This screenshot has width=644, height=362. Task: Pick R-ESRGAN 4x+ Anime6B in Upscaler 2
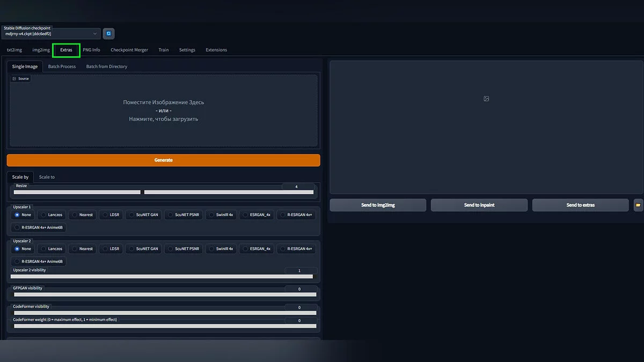[x=40, y=262]
